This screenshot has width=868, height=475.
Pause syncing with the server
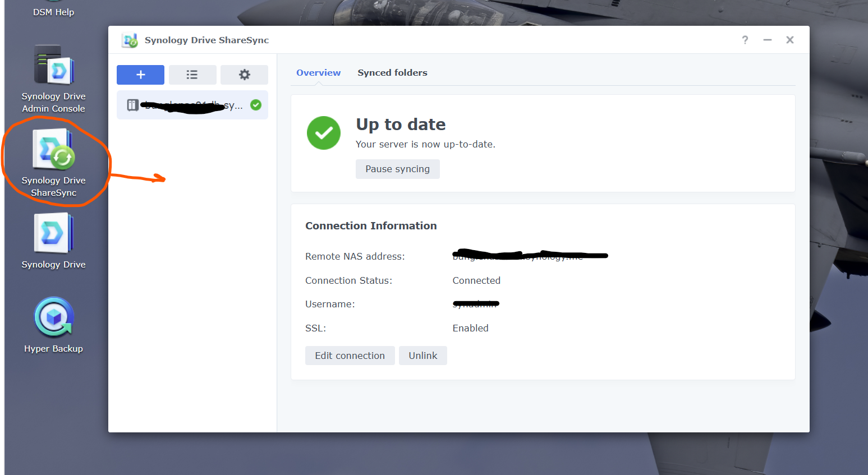pyautogui.click(x=398, y=169)
